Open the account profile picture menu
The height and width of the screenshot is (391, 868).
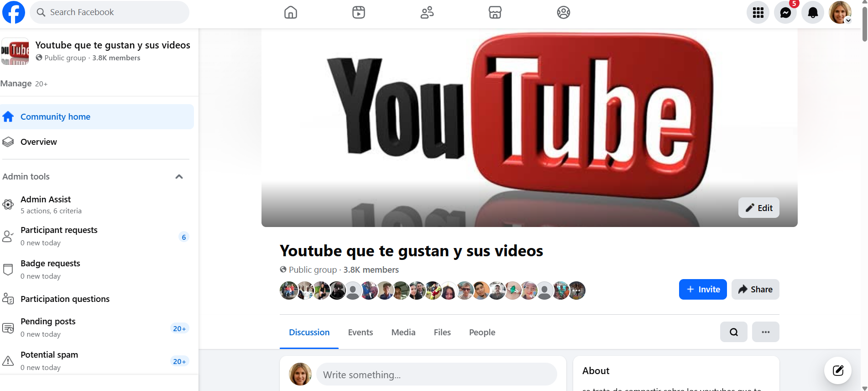(x=840, y=12)
